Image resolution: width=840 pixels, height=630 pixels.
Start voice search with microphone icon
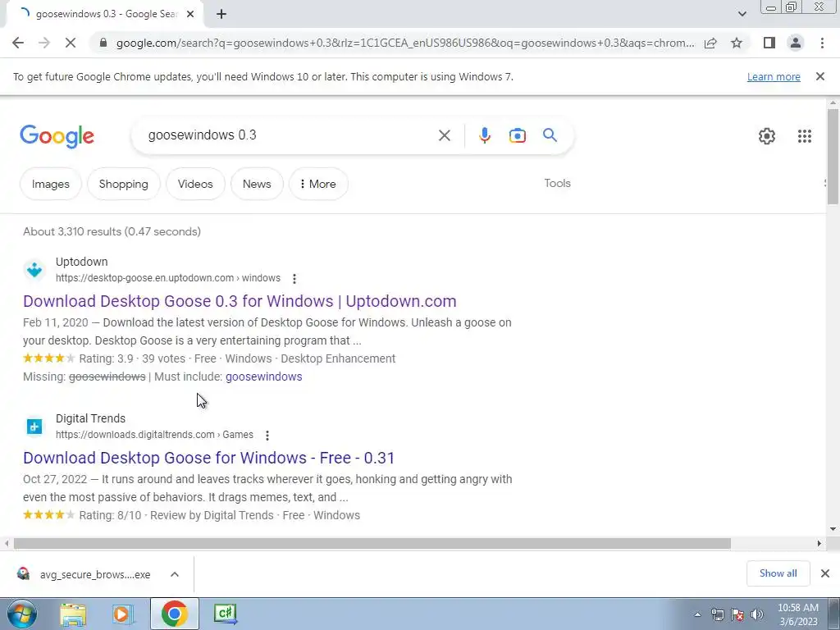coord(484,135)
